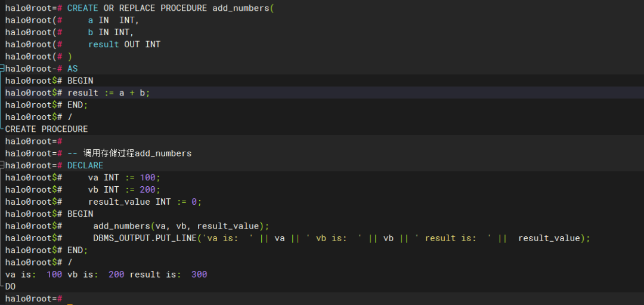Click the 'result_value INT := 0;' declaration
This screenshot has width=644, height=305.
pos(145,202)
